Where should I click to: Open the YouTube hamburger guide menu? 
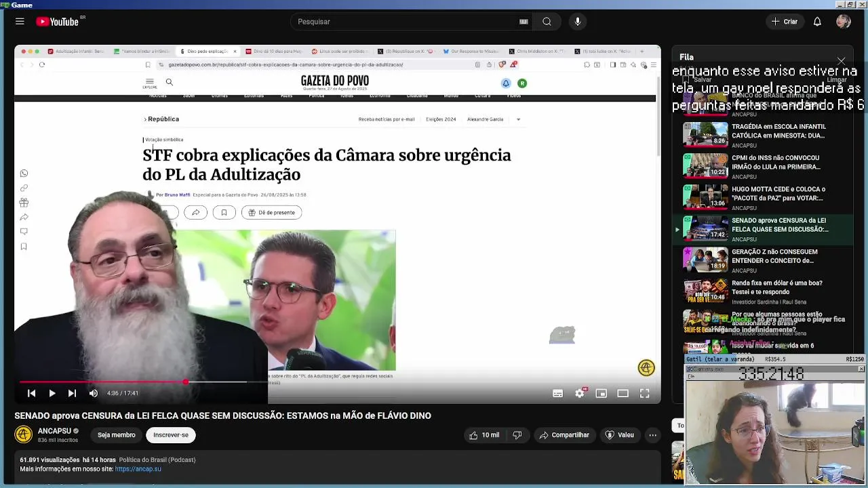(x=20, y=22)
